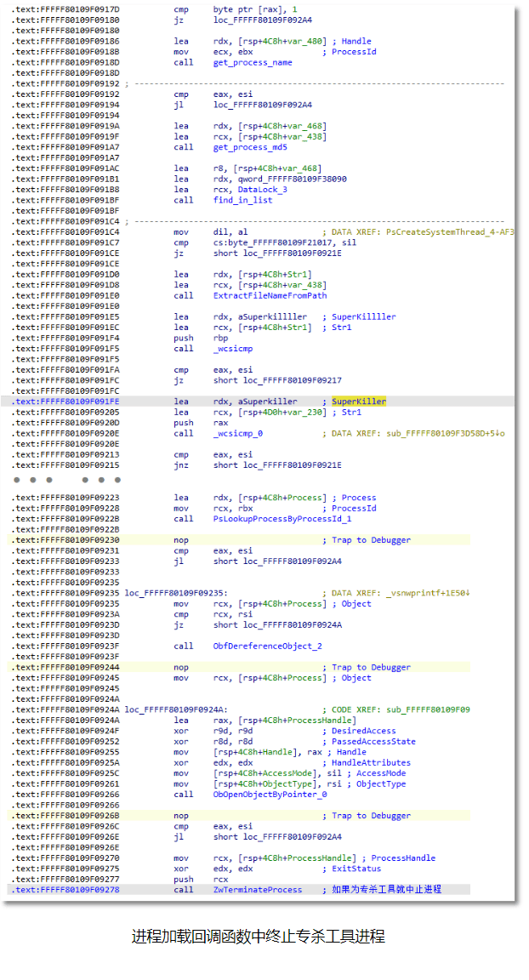Viewport: 529px width, 980px height.
Task: Select the find_in_list call operand
Action: 242,201
